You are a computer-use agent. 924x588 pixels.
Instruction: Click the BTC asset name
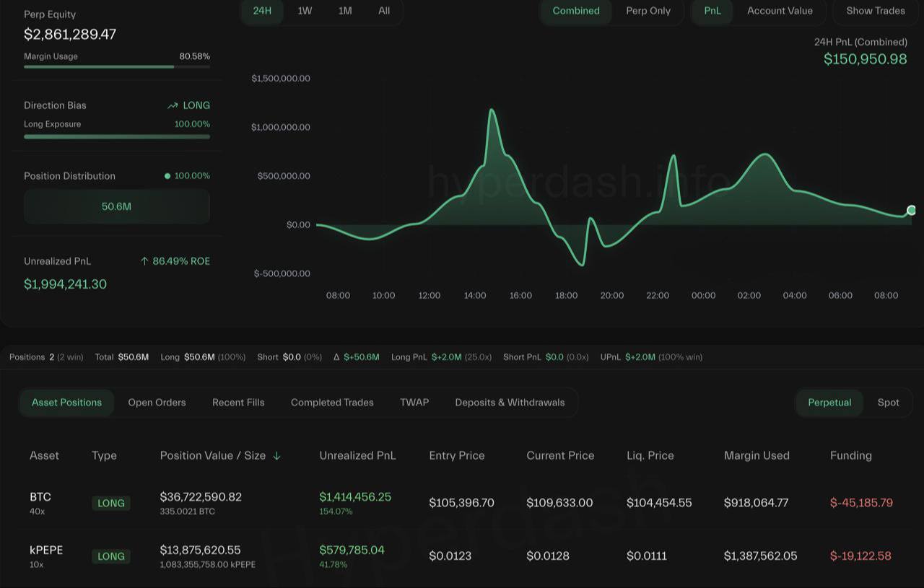click(40, 497)
